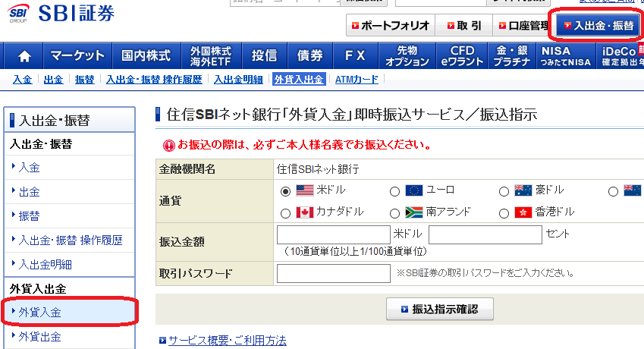Open the selected 外貨入出金 submenu link
Image resolution: width=644 pixels, height=349 pixels.
click(299, 79)
